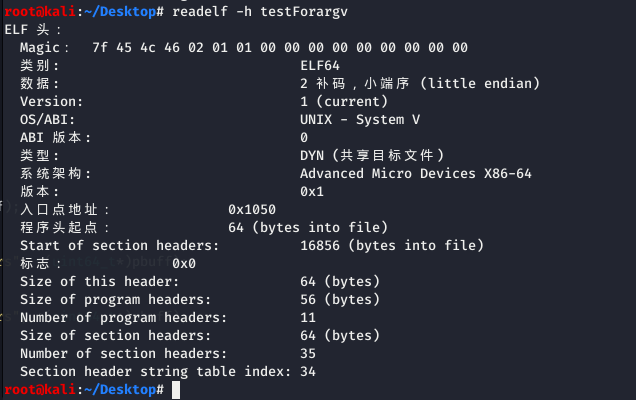This screenshot has width=636, height=400.
Task: Click the 'Size of this header' label
Action: [x=99, y=281]
